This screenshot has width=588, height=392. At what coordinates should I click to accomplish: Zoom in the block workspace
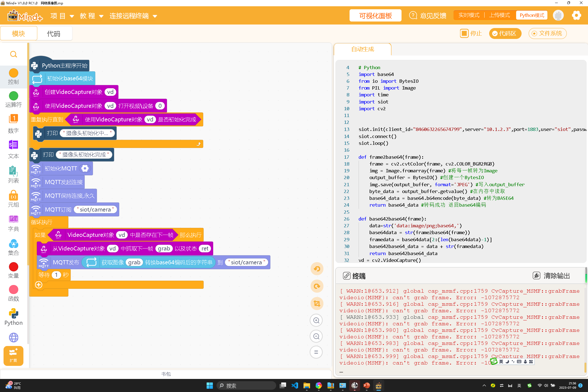[316, 320]
